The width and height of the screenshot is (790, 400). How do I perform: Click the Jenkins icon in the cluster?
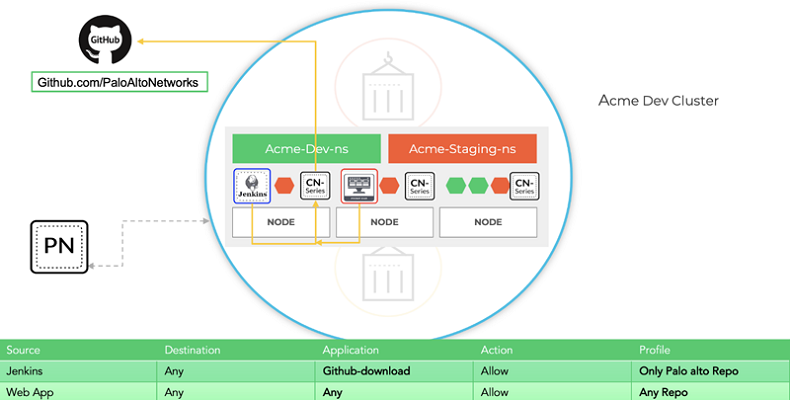[252, 185]
